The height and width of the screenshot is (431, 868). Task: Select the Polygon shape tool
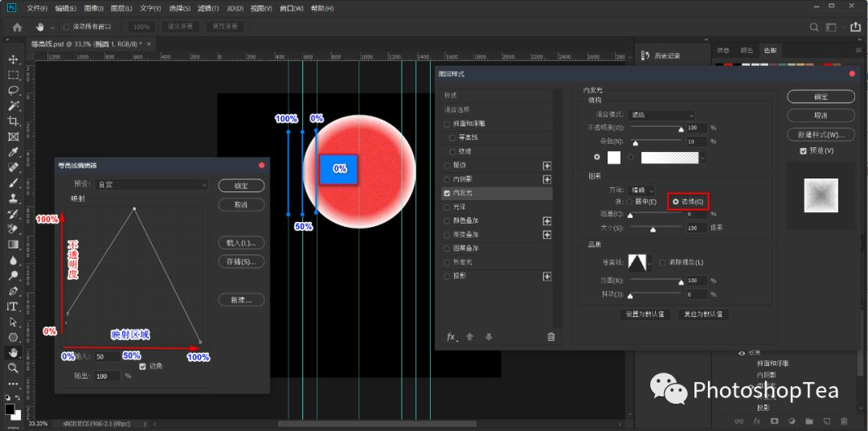14,337
